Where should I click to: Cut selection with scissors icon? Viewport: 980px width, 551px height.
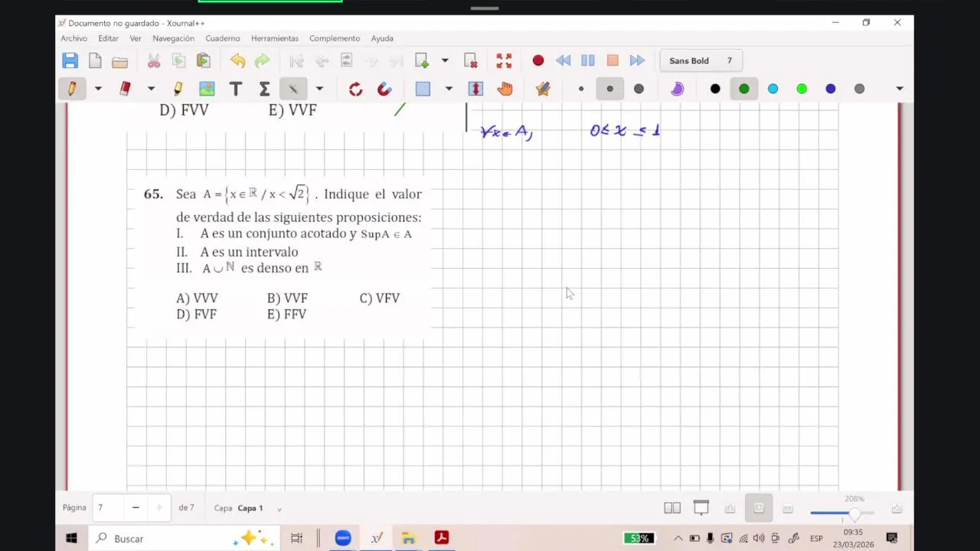point(154,61)
